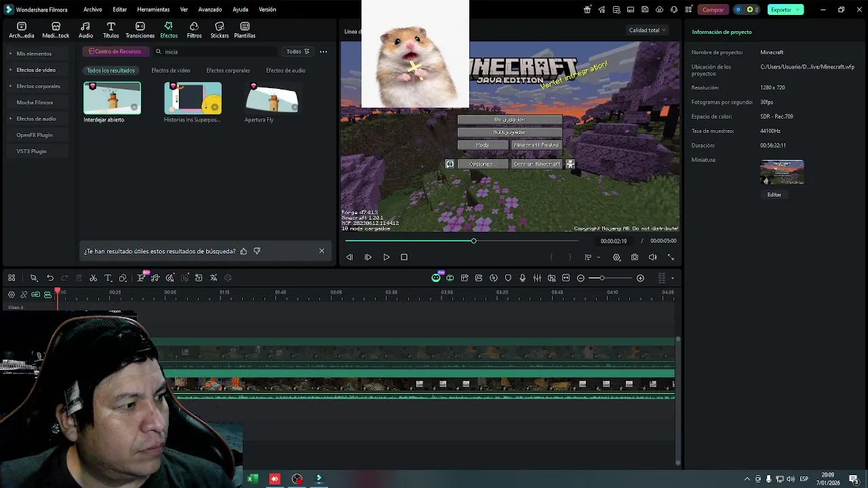Image resolution: width=868 pixels, height=488 pixels.
Task: Expand Efectos de audio category
Action: pos(36,119)
